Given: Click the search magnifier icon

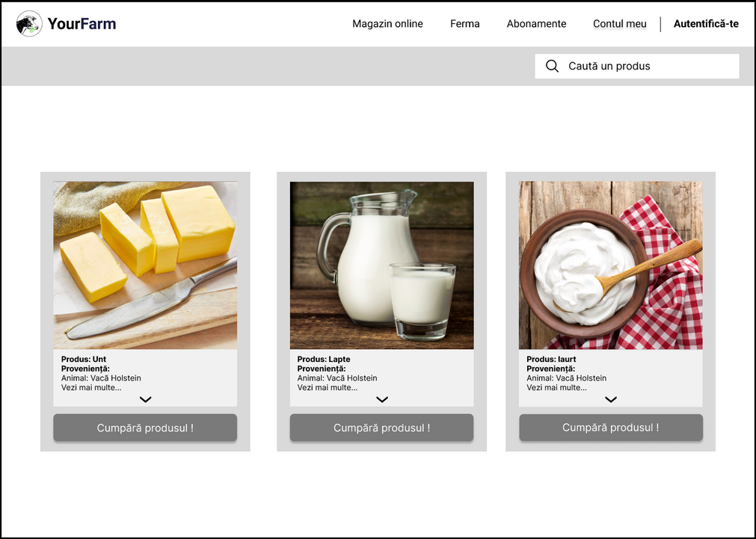Looking at the screenshot, I should point(552,66).
